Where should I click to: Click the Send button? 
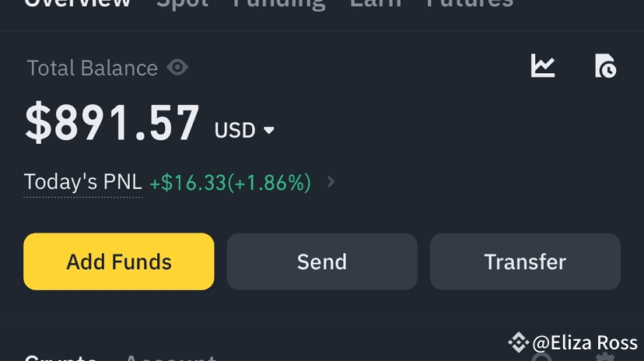click(322, 261)
